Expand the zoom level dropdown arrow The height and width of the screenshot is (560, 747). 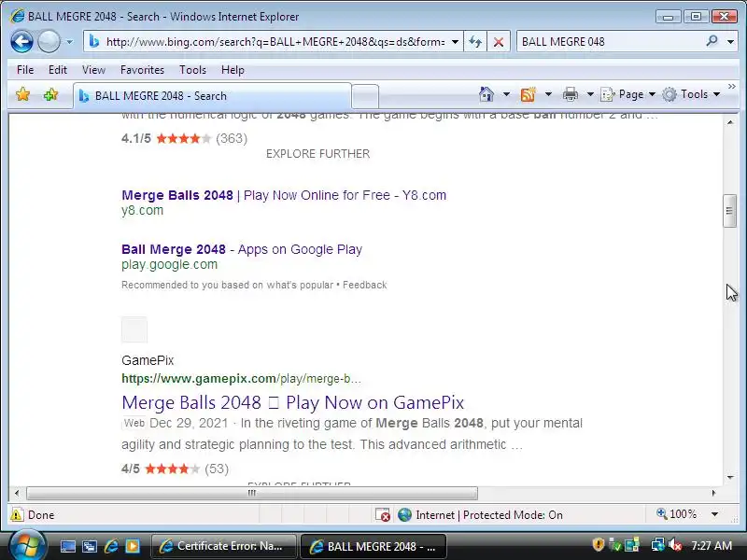(x=714, y=514)
